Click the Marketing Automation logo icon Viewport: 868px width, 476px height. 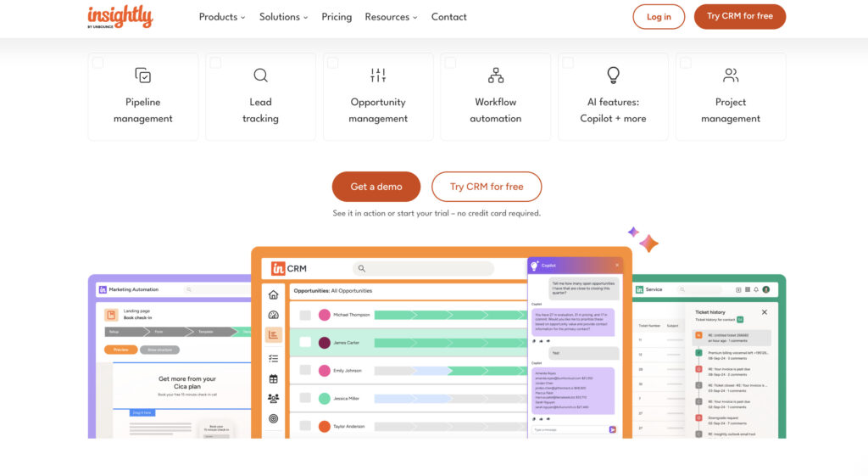[103, 289]
